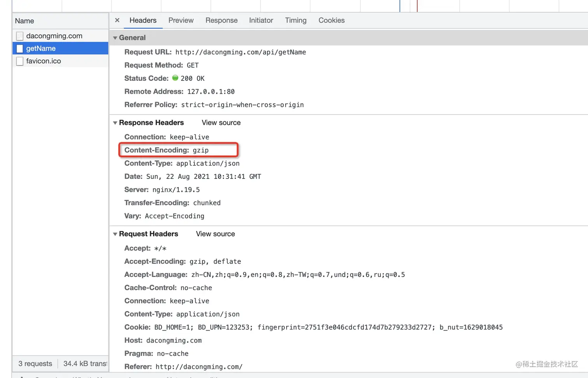The height and width of the screenshot is (378, 588).
Task: Collapse the Response Headers section
Action: (x=115, y=123)
